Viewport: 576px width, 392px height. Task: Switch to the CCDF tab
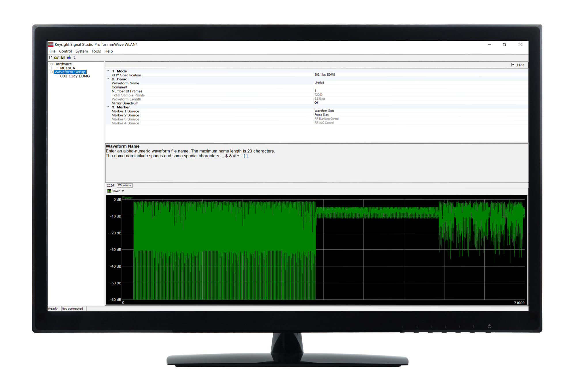coord(111,185)
